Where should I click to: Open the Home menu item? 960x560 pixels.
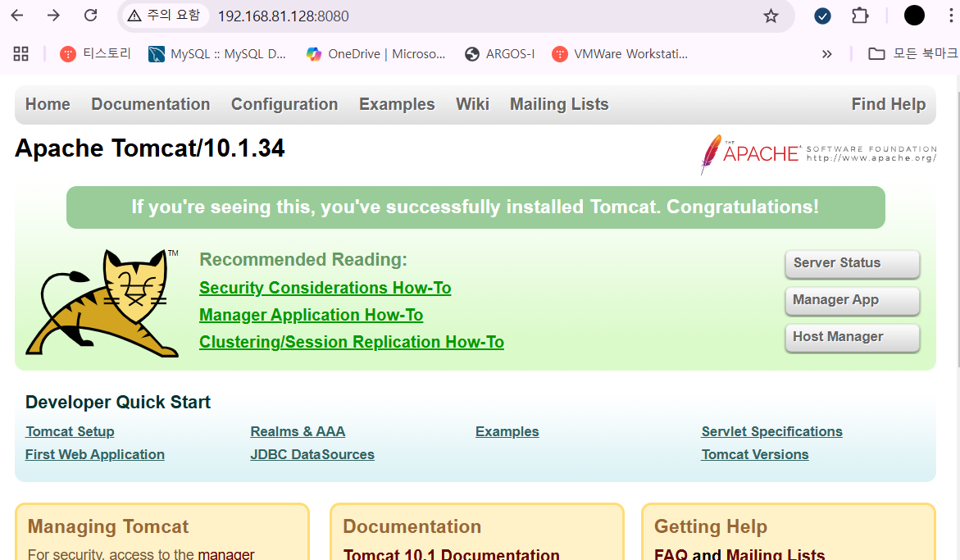click(48, 104)
